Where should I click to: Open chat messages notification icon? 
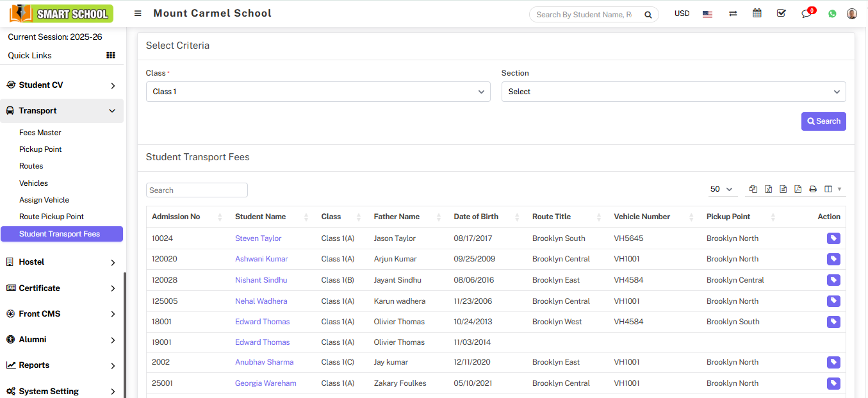[807, 13]
